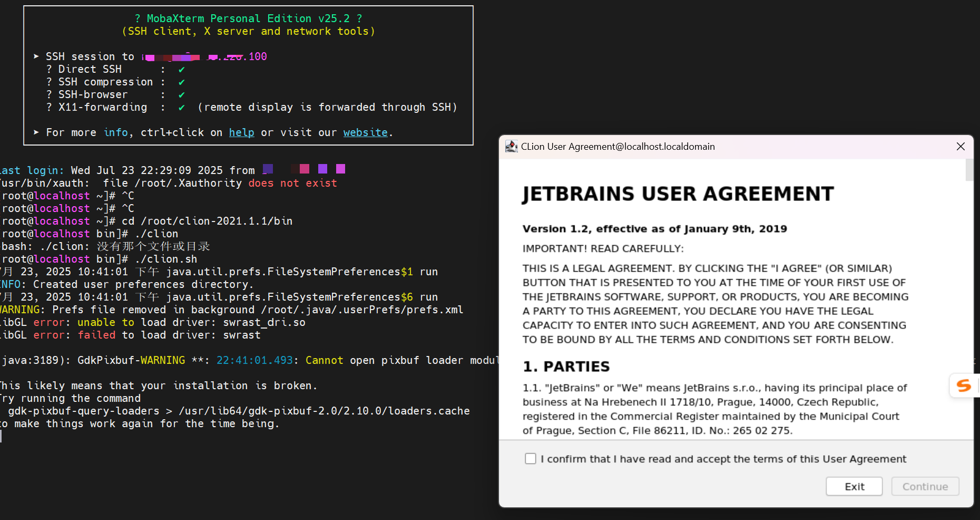980x520 pixels.
Task: Click the orange Sogou input method icon
Action: pos(964,386)
